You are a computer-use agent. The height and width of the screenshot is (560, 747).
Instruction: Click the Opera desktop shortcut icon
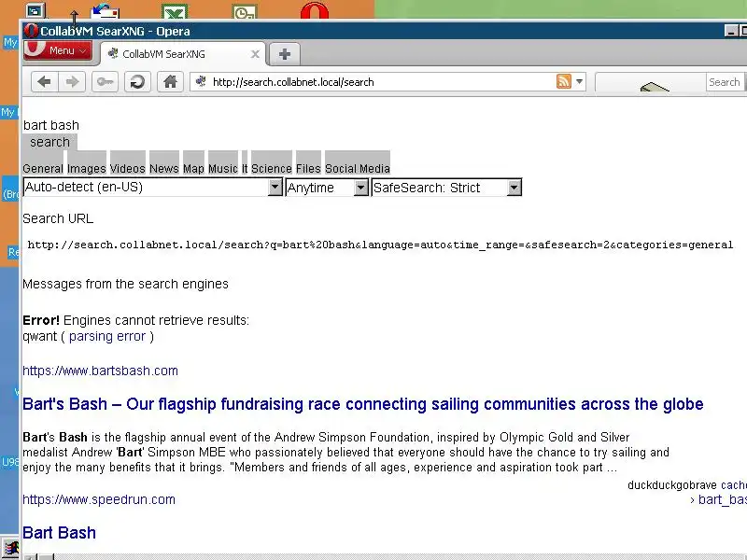(315, 10)
